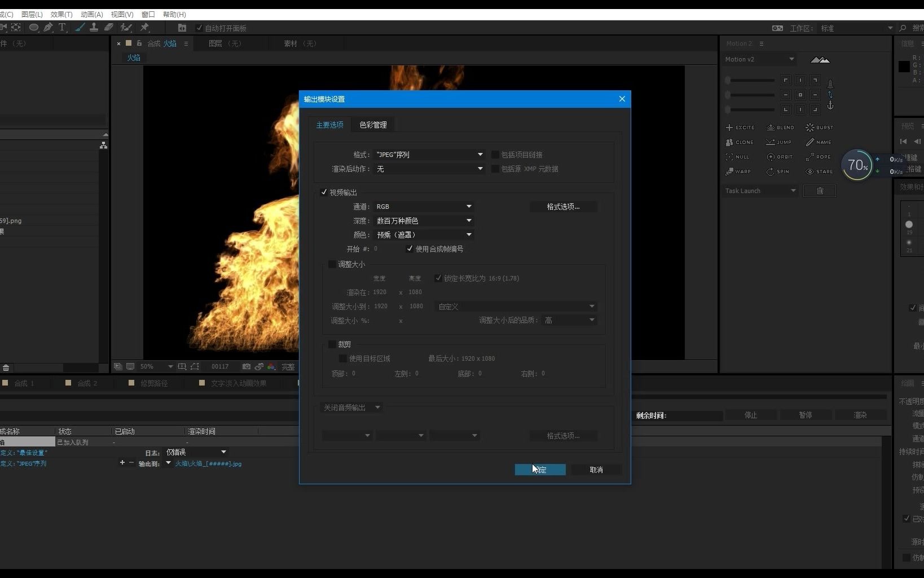Toggle 使用目标区域 checkbox
Image resolution: width=924 pixels, height=578 pixels.
coord(342,358)
